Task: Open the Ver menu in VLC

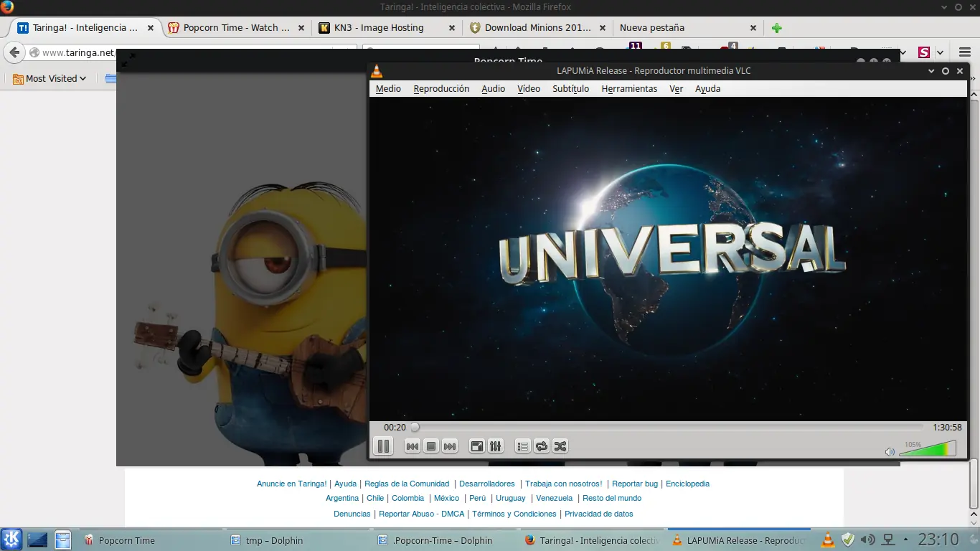Action: (x=676, y=89)
